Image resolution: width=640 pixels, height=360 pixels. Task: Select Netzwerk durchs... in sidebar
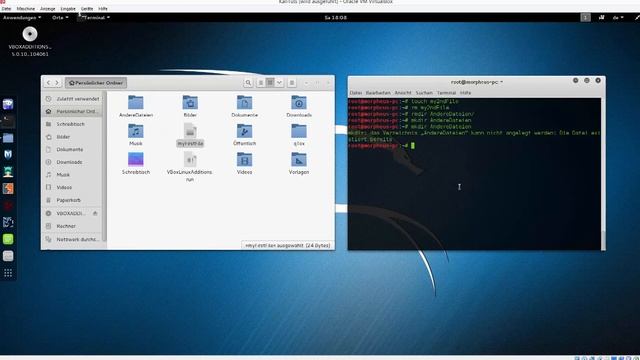[x=73, y=239]
